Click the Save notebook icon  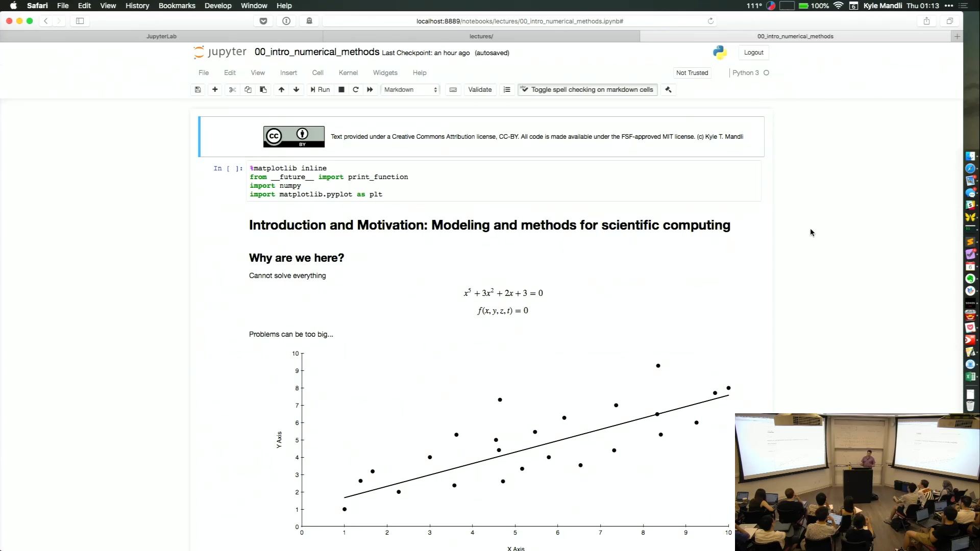click(198, 89)
